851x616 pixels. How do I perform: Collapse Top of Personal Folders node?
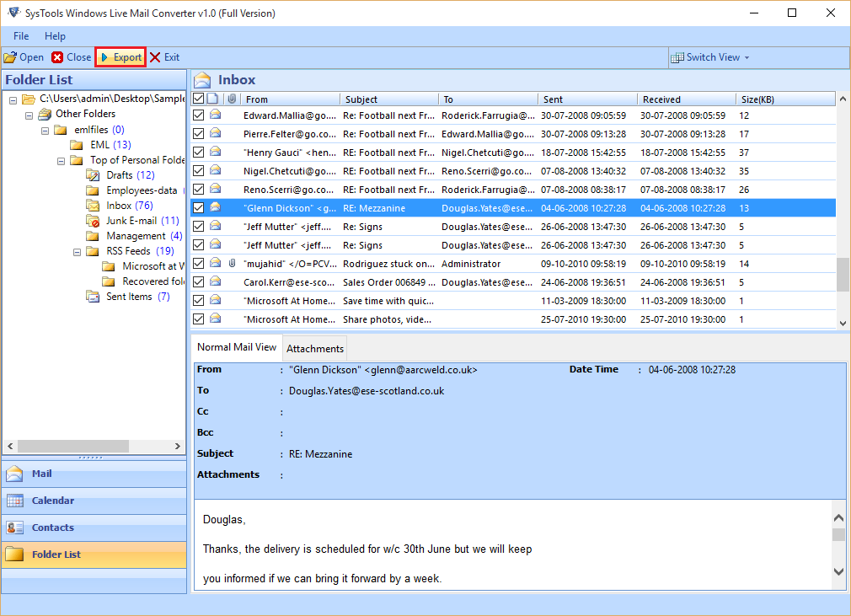(x=62, y=161)
